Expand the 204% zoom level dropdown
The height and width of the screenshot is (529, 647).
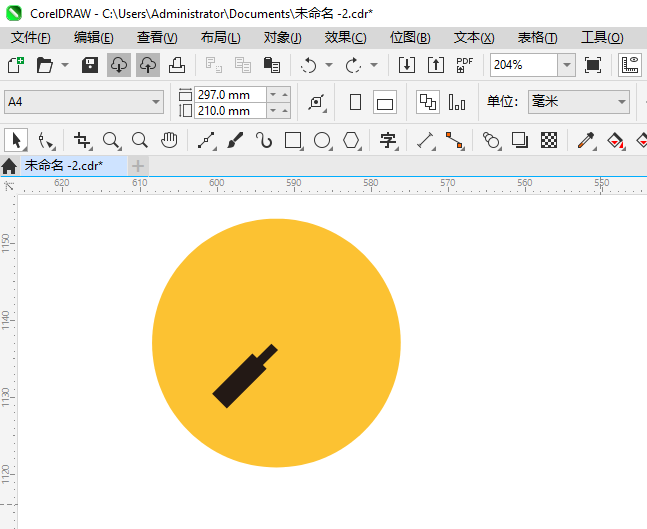pos(566,65)
